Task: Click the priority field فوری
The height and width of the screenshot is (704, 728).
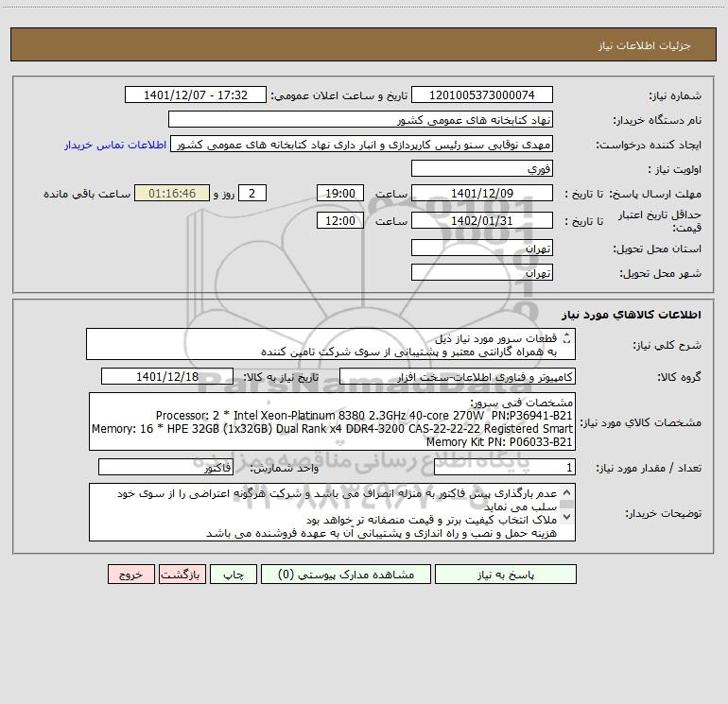Action: 482,168
